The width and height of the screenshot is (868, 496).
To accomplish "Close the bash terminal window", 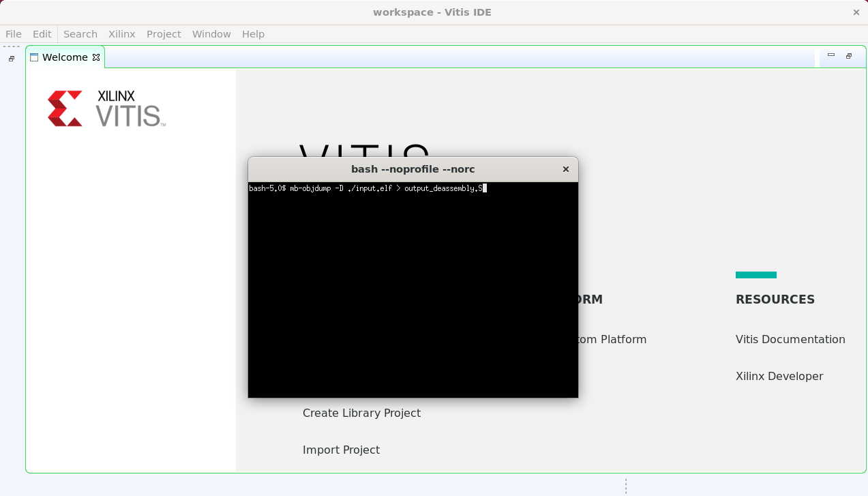I will click(x=565, y=169).
